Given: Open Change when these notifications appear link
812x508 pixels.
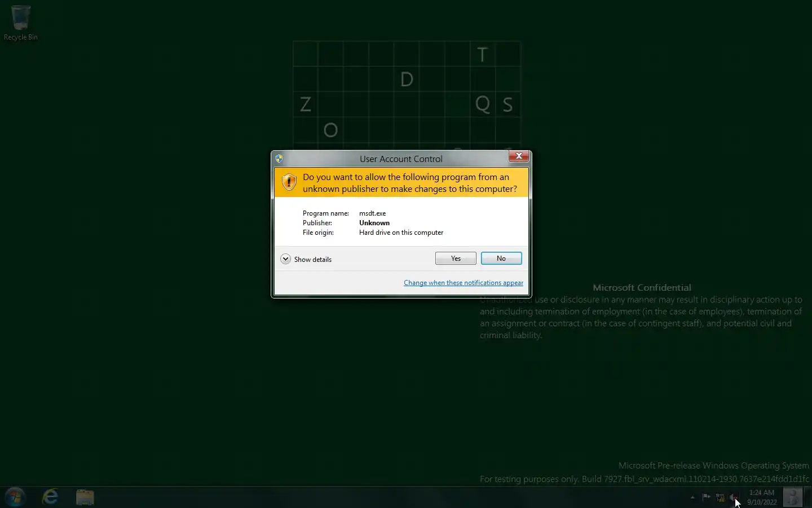Looking at the screenshot, I should 464,283.
